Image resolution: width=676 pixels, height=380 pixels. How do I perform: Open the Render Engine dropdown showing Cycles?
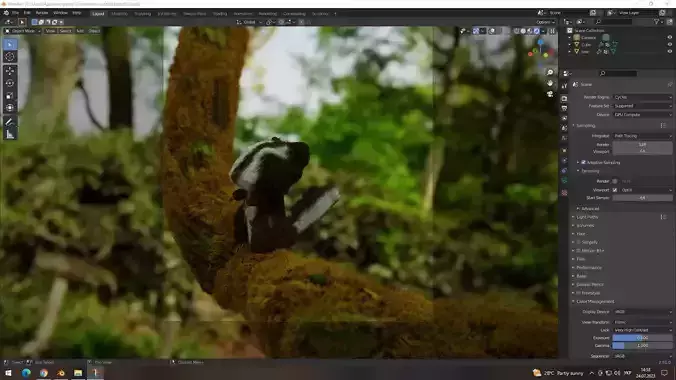tap(642, 97)
